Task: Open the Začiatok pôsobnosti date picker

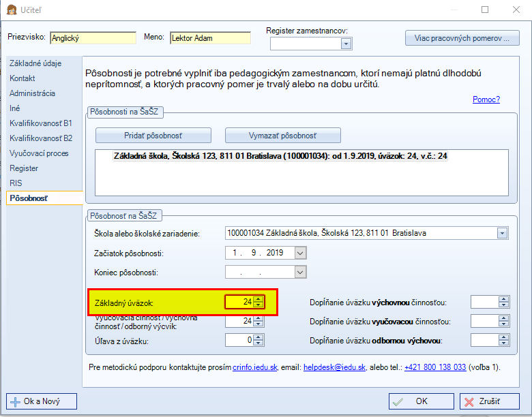Action: click(300, 253)
